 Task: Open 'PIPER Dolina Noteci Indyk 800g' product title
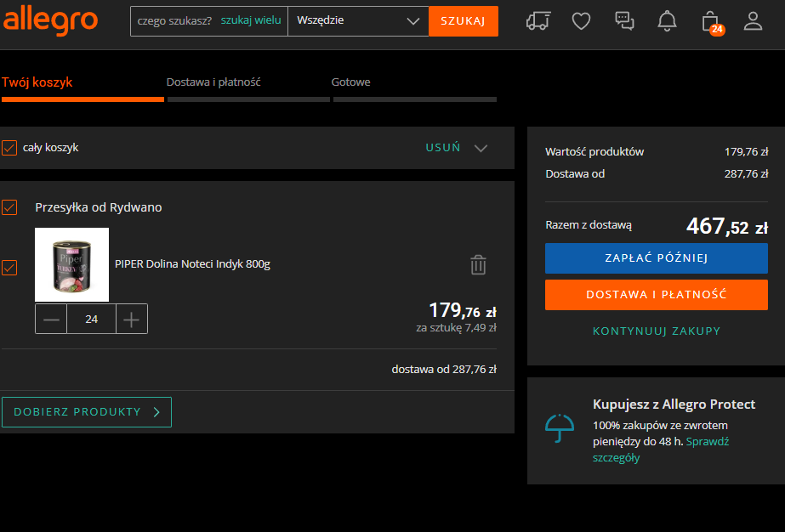tap(193, 264)
